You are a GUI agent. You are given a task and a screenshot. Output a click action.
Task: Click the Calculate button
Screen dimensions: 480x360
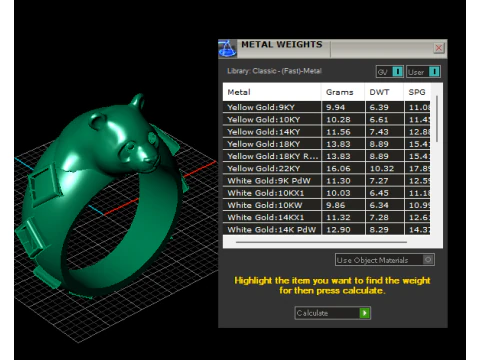(332, 313)
